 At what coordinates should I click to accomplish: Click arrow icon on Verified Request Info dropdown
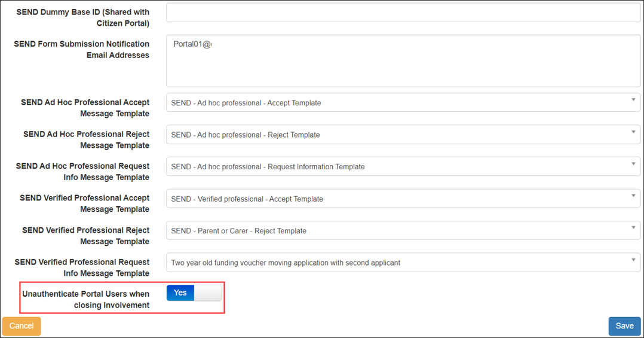click(633, 260)
